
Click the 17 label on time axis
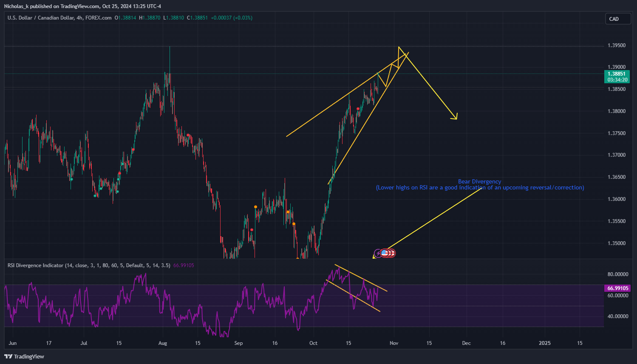(x=49, y=343)
